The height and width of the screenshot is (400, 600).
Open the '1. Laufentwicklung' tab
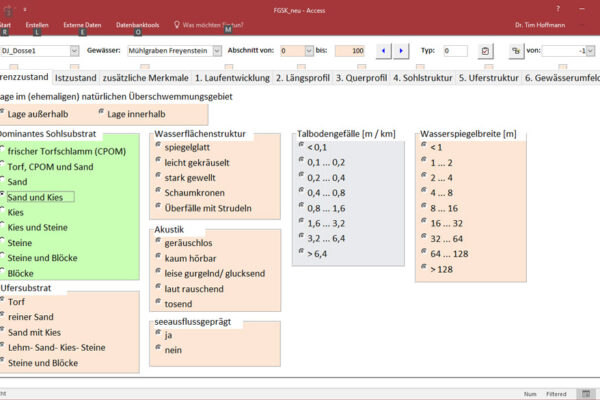(x=232, y=78)
